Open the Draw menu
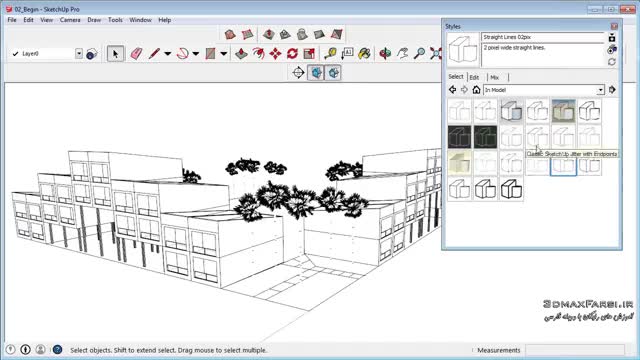The image size is (640, 360). 94,20
